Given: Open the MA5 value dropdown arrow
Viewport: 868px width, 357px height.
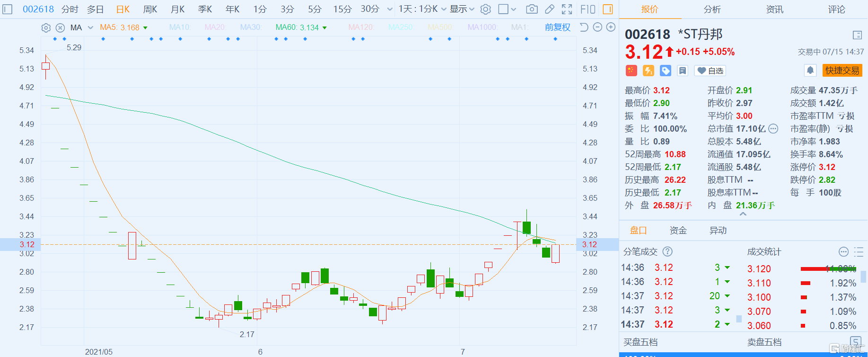Looking at the screenshot, I should [145, 28].
